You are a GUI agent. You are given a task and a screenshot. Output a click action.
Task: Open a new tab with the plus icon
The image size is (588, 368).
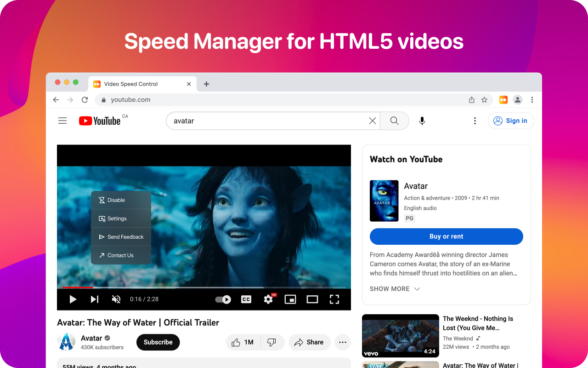tap(206, 84)
